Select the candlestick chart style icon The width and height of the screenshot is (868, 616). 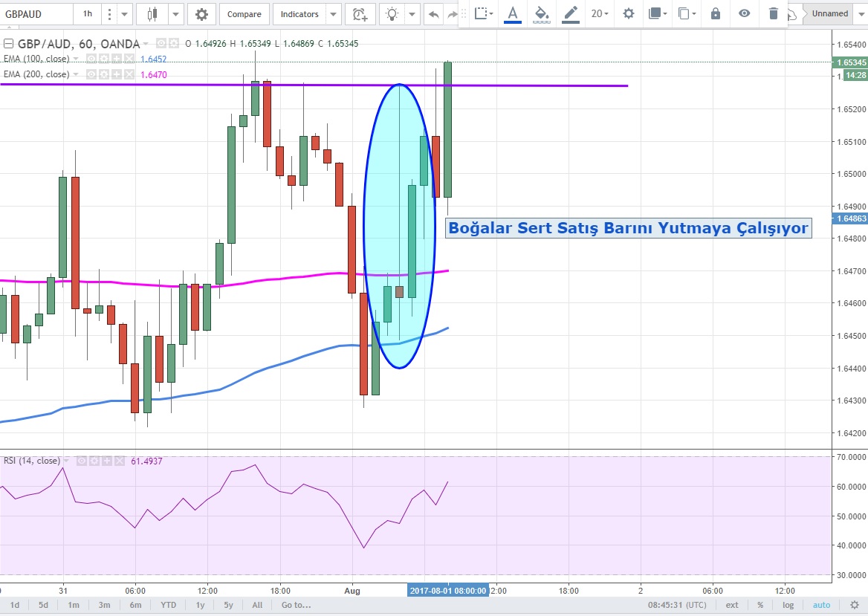152,14
